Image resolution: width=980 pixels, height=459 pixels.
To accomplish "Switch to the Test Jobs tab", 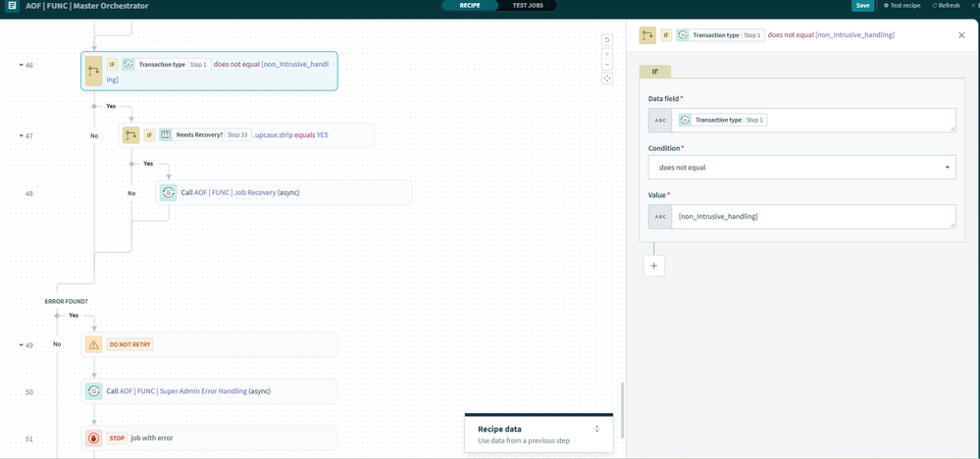I will click(528, 6).
